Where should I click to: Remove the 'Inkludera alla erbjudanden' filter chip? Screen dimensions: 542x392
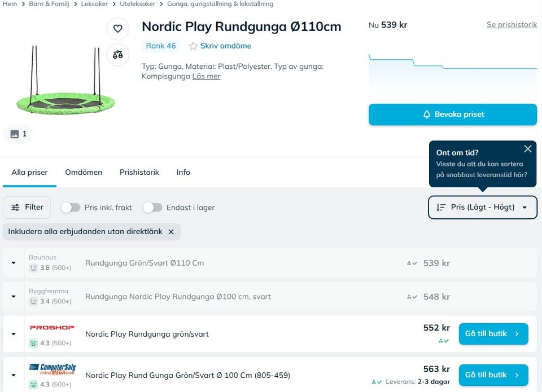(171, 232)
